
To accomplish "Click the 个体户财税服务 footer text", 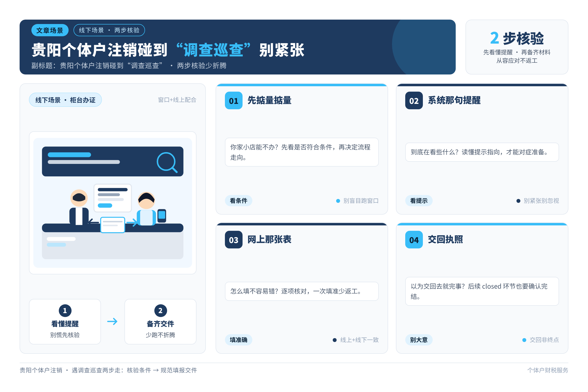I will 548,370.
